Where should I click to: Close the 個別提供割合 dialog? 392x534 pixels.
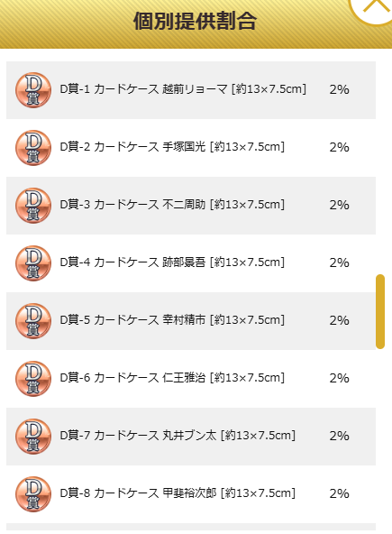pos(373,7)
